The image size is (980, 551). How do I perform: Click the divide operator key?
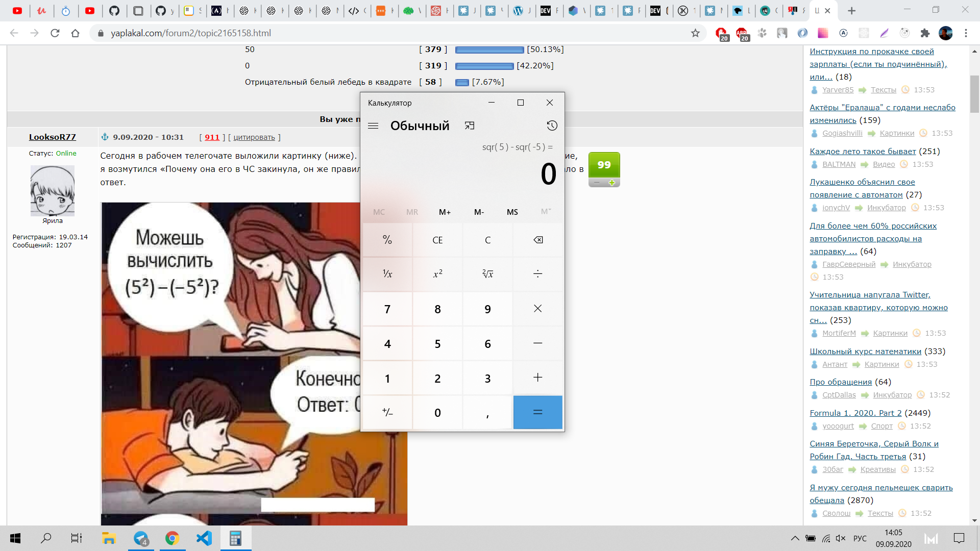538,274
